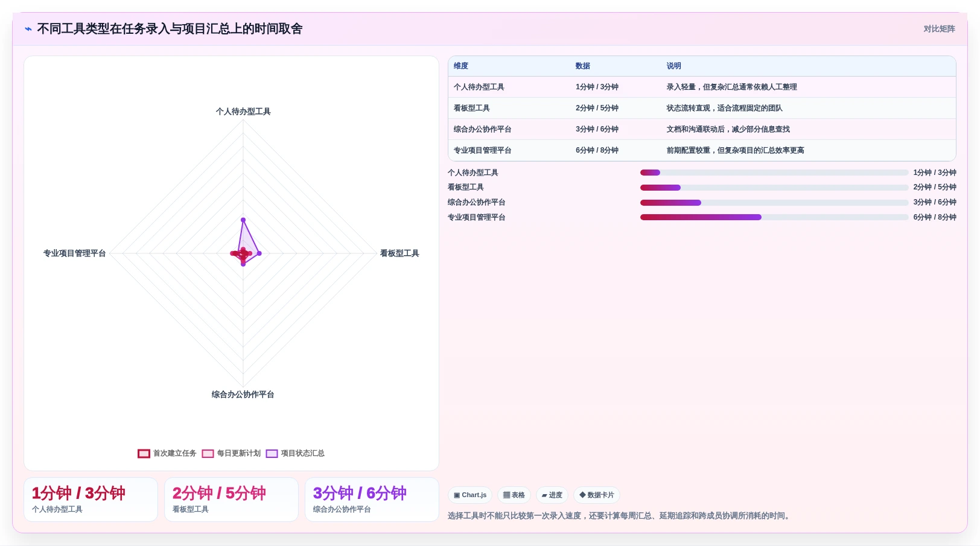Click the 首次建立任务 legend label
Viewport: 980px width, 546px height.
tap(174, 454)
